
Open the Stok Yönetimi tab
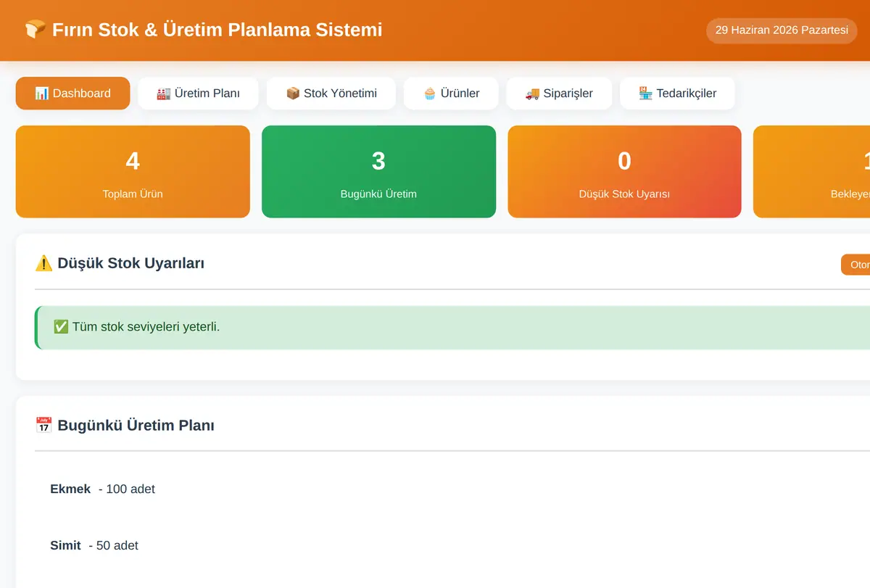pos(331,94)
